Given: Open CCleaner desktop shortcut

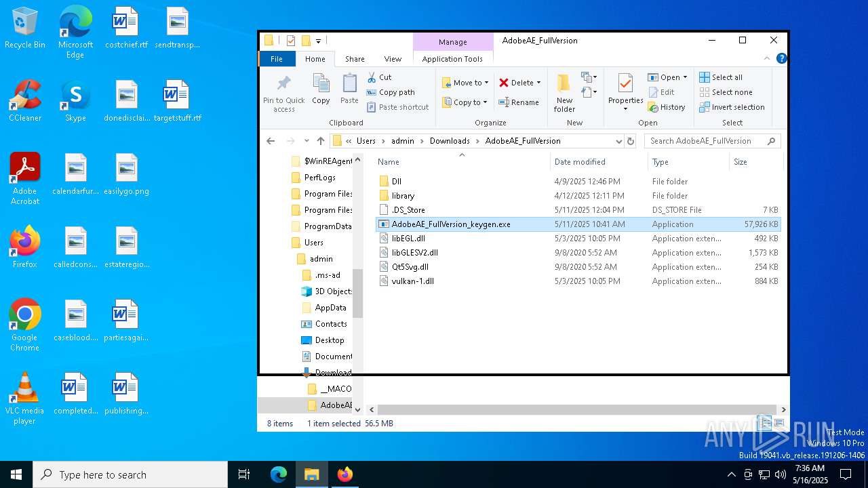Looking at the screenshot, I should pos(25,101).
